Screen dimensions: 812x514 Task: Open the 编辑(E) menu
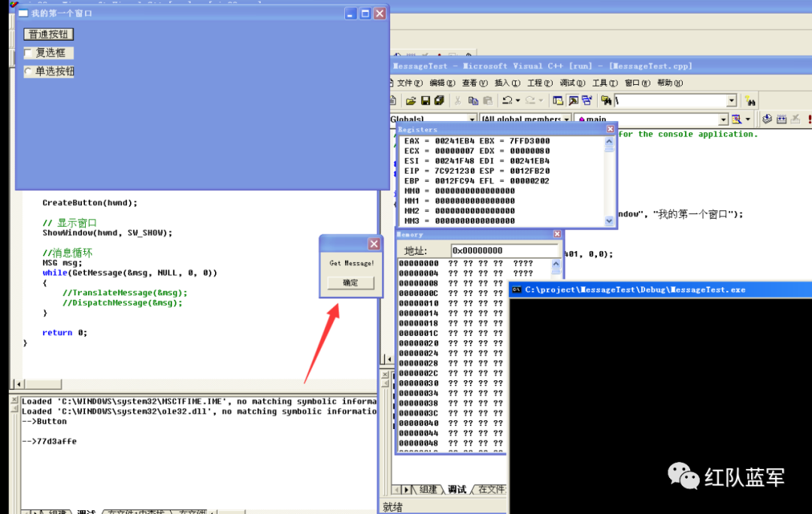pyautogui.click(x=442, y=83)
